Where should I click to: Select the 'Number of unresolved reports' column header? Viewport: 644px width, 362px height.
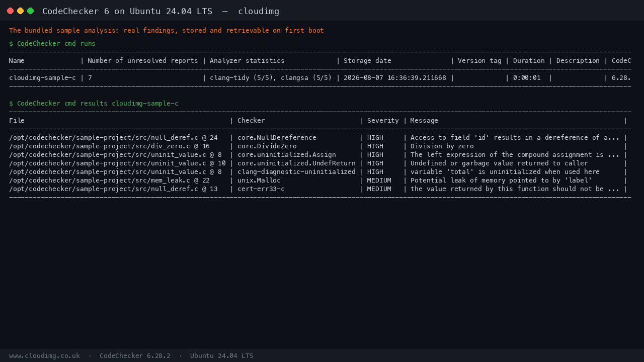click(x=143, y=61)
